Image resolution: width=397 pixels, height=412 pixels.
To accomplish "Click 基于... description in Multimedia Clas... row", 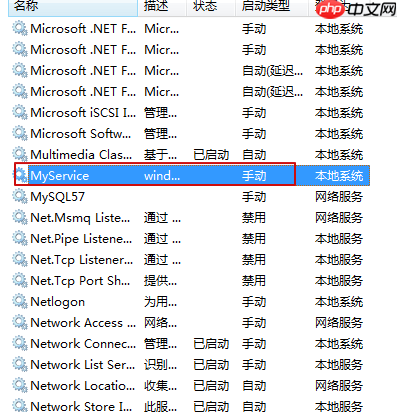I will point(160,155).
